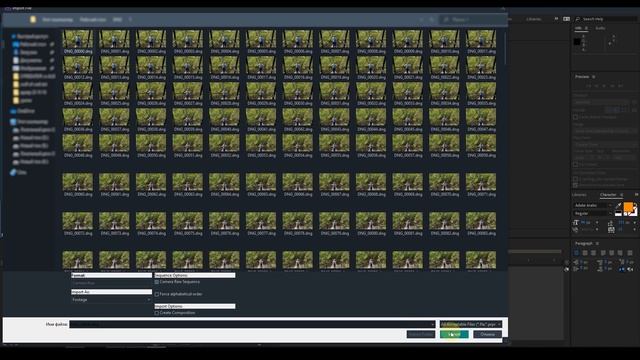This screenshot has width=640, height=360.
Task: Click the DNG breadcrumb in the address bar
Action: tap(117, 19)
